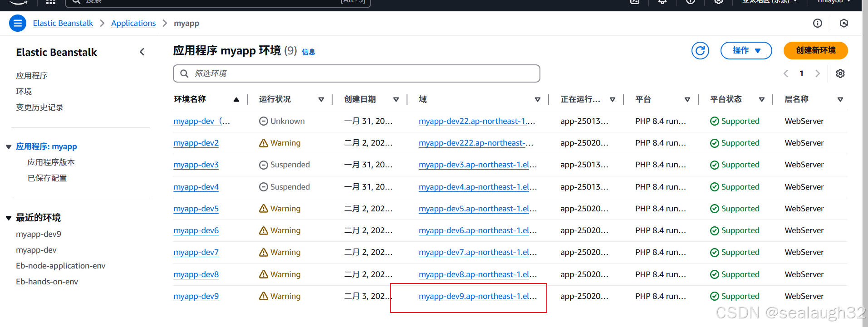Viewport: 868px width, 327px height.
Task: Sort by 正在运行 column arrow
Action: 613,99
